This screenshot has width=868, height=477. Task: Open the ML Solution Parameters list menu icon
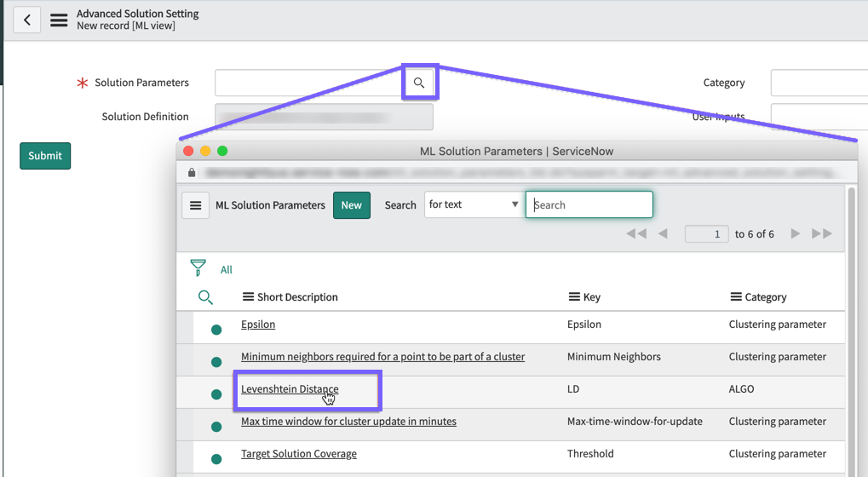tap(195, 205)
